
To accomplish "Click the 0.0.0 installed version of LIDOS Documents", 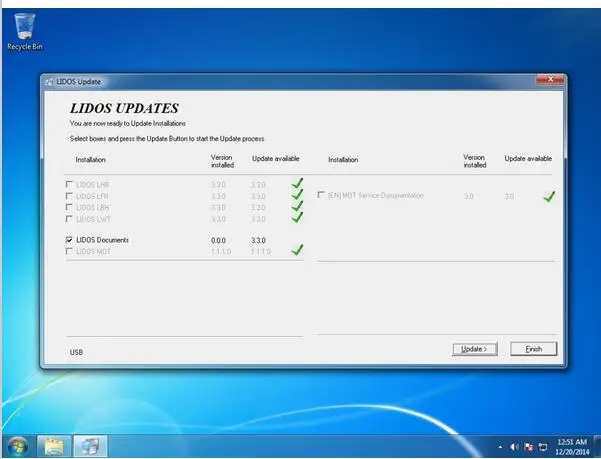I will 218,241.
